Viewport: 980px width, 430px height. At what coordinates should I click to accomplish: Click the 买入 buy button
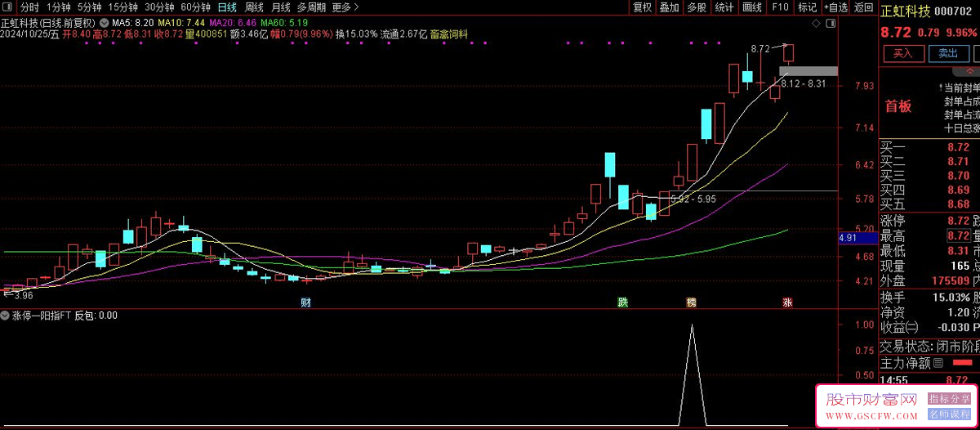point(902,53)
